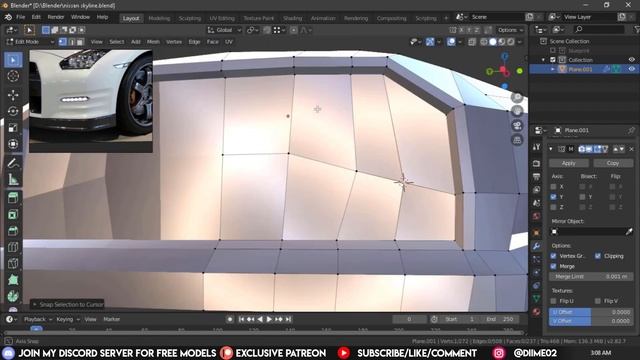Open the shading options dropdown arrow
The height and width of the screenshot is (360, 640).
point(520,42)
